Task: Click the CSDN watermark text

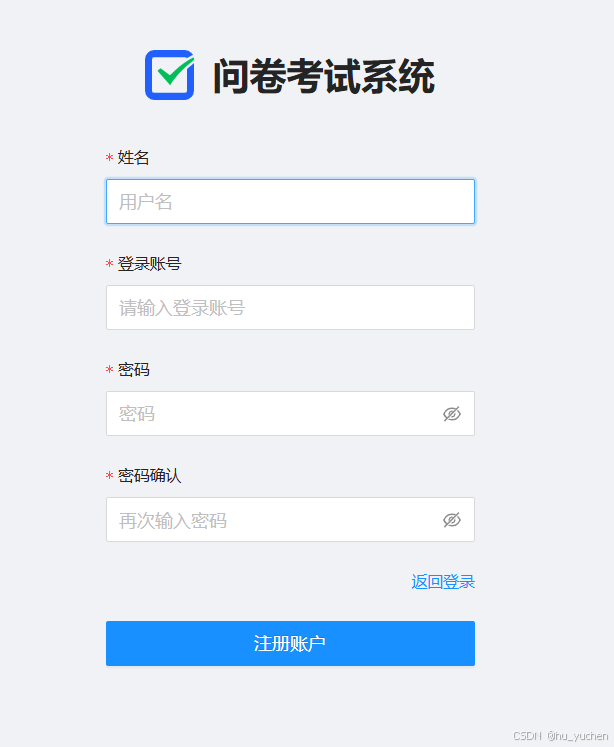Action: [527, 736]
